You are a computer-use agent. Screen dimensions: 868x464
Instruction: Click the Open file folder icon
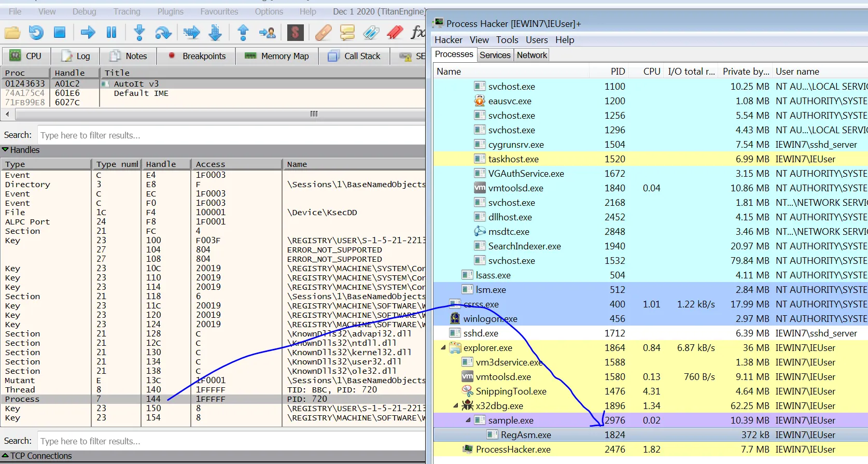pos(12,33)
